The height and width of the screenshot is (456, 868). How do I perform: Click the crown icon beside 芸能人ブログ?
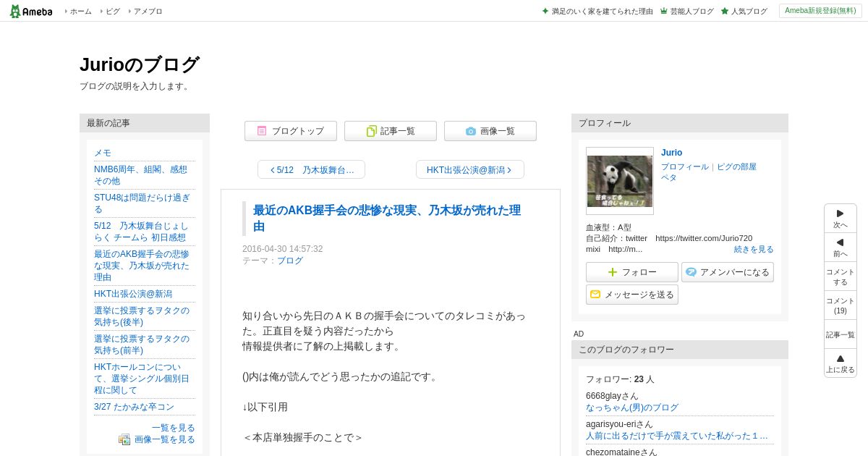point(664,11)
